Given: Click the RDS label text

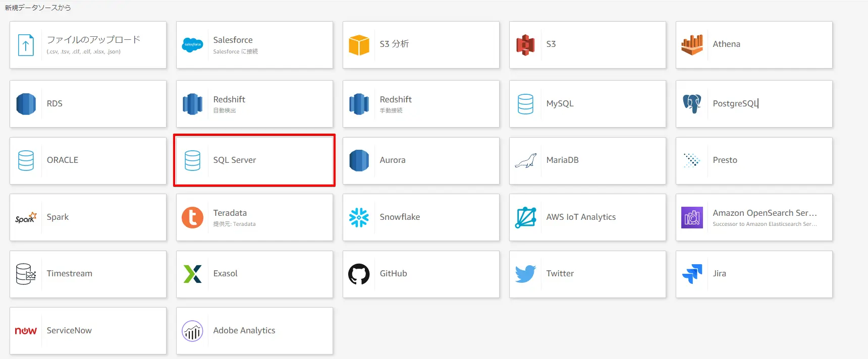Looking at the screenshot, I should [55, 103].
